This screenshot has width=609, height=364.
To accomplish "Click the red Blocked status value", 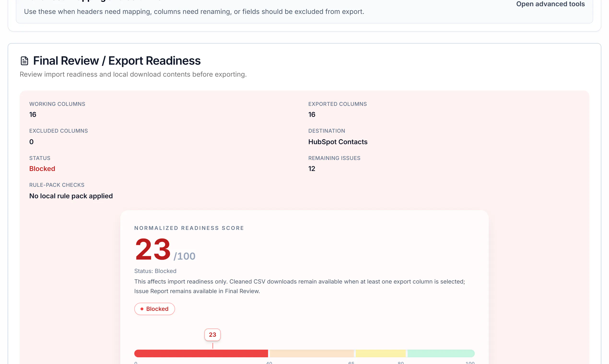I will [42, 169].
